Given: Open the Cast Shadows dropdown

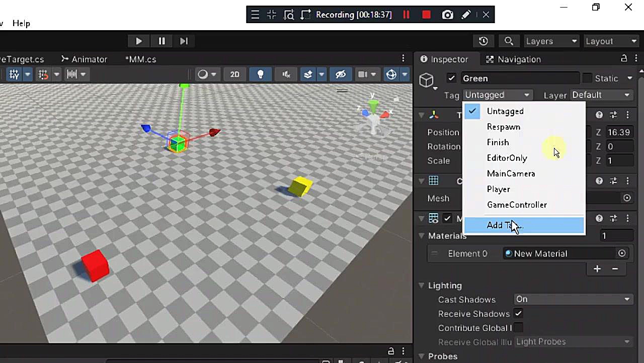Looking at the screenshot, I should coord(573,299).
